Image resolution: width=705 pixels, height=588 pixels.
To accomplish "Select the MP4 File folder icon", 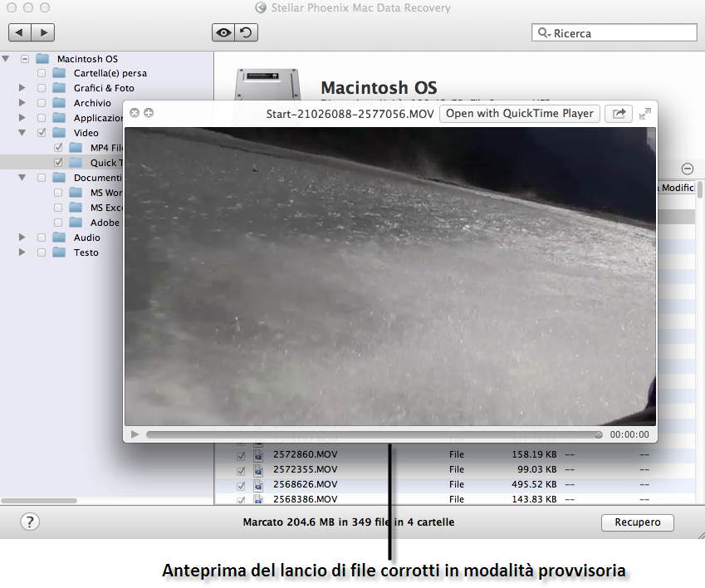I will (76, 147).
